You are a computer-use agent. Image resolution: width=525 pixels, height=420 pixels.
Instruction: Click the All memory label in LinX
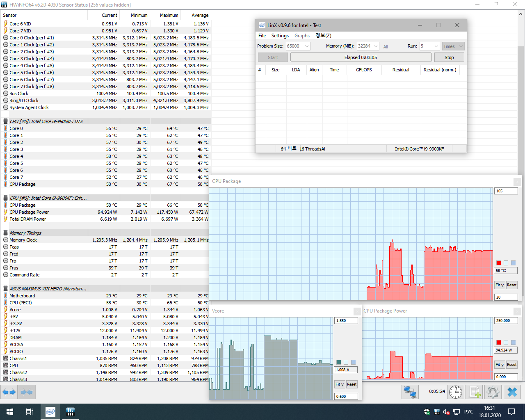click(386, 47)
